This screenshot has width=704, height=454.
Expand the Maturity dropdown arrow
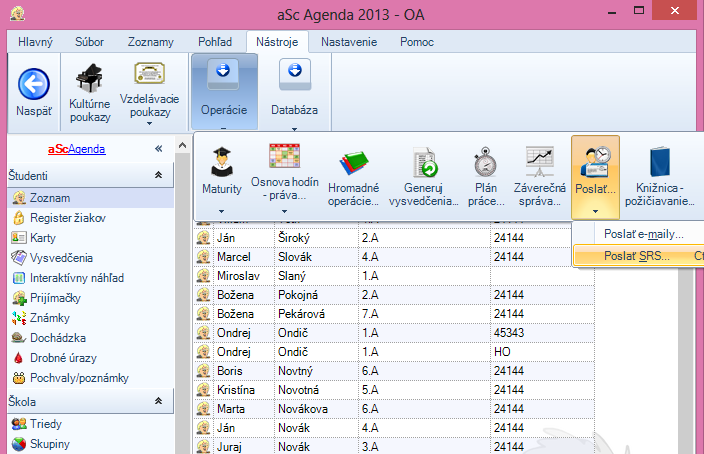pos(221,212)
